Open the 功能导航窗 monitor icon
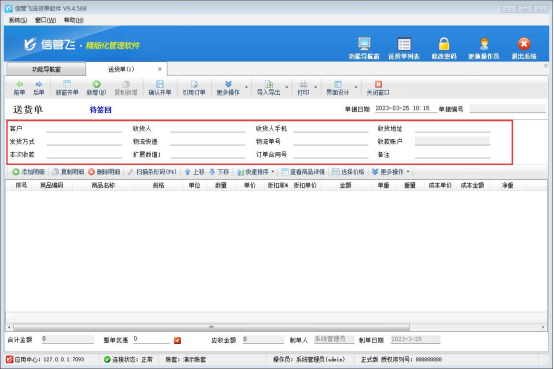This screenshot has width=554, height=369. pyautogui.click(x=364, y=44)
